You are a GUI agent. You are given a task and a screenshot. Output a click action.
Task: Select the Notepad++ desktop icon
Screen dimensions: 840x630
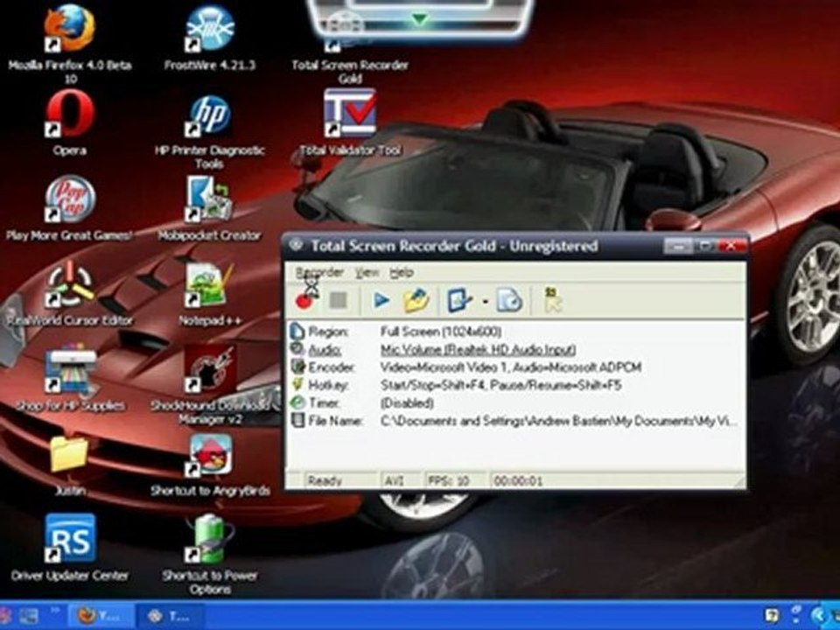(x=209, y=294)
